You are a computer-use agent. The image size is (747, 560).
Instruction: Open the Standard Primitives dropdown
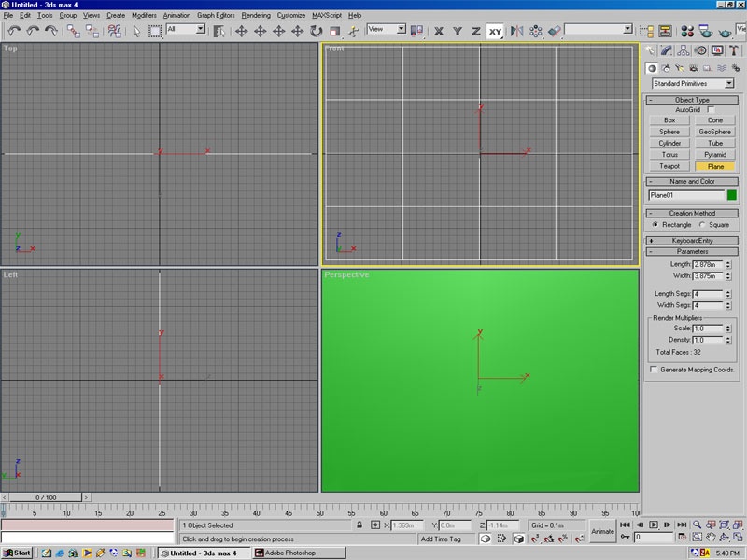point(693,84)
